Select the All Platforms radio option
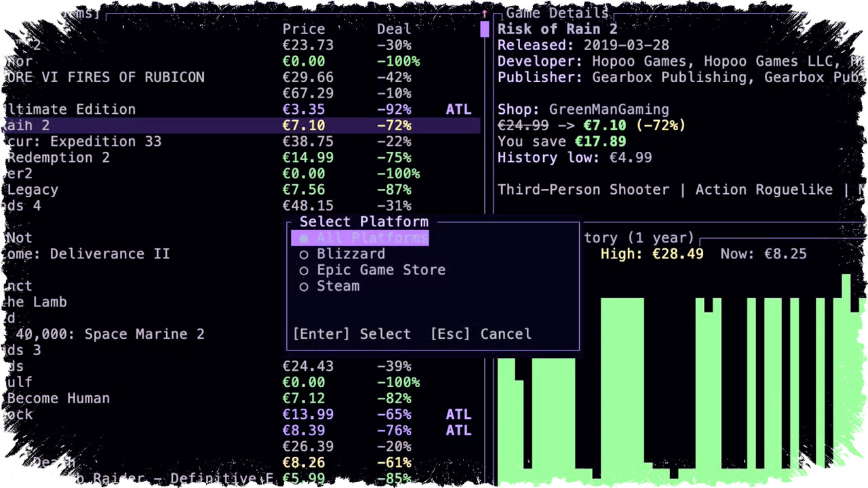 [x=359, y=238]
